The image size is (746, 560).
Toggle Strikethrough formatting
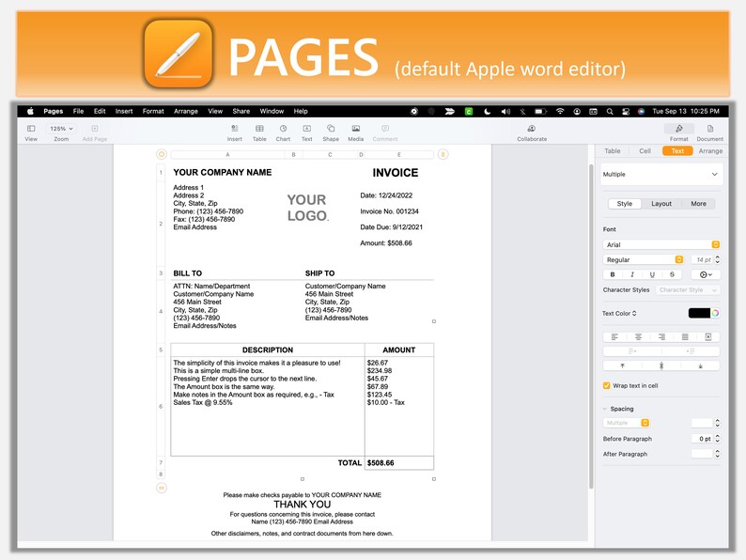coord(672,274)
